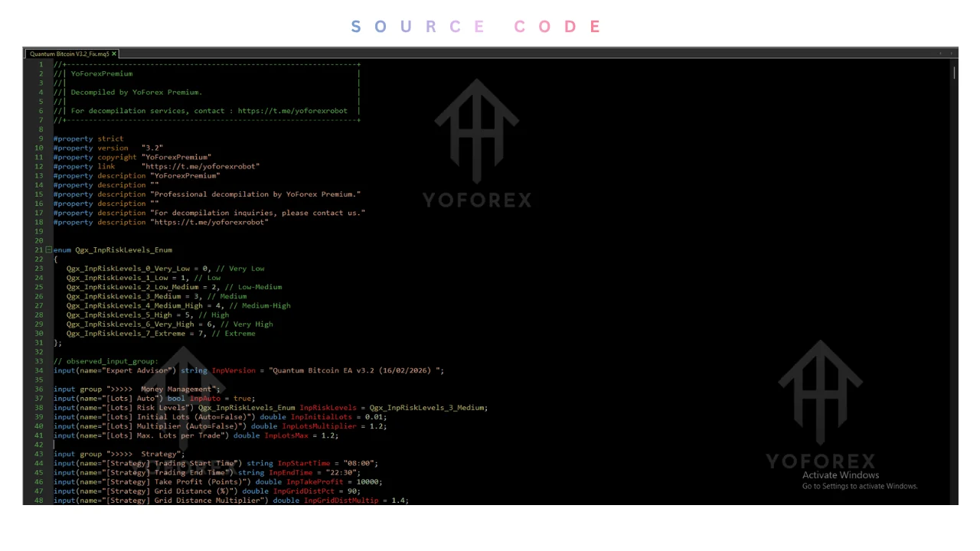The image size is (980, 551).
Task: Click 'Qgx_InpRiskLevels_5_High = 5' entry
Action: click(x=148, y=315)
